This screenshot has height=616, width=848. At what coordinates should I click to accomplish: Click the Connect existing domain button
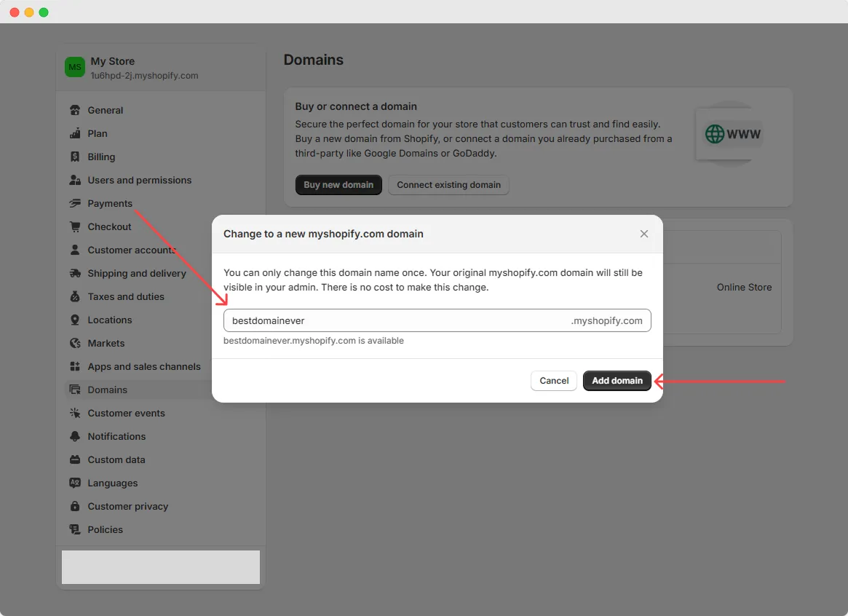[x=448, y=185]
